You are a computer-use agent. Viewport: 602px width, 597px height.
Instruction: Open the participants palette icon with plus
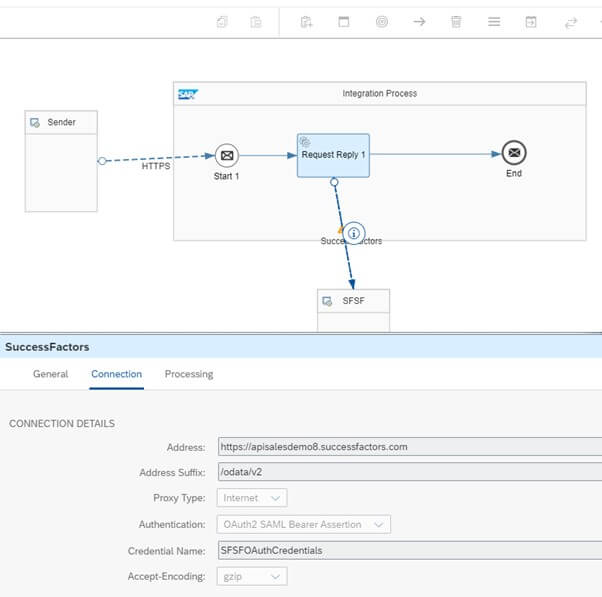[306, 22]
